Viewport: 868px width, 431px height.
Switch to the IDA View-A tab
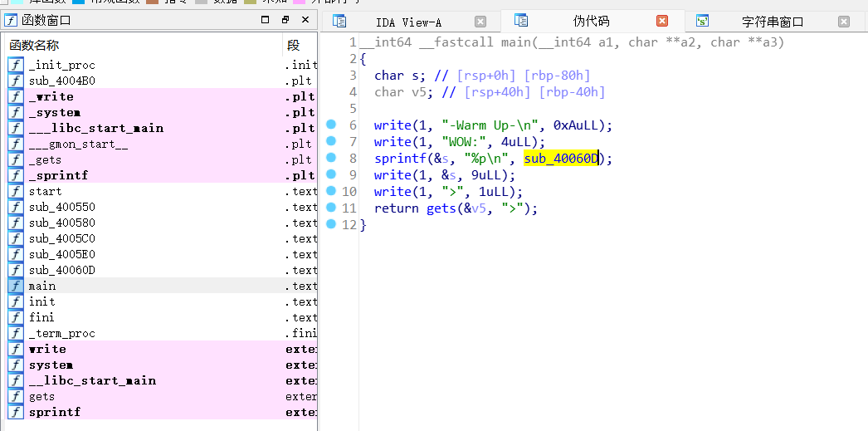(408, 22)
